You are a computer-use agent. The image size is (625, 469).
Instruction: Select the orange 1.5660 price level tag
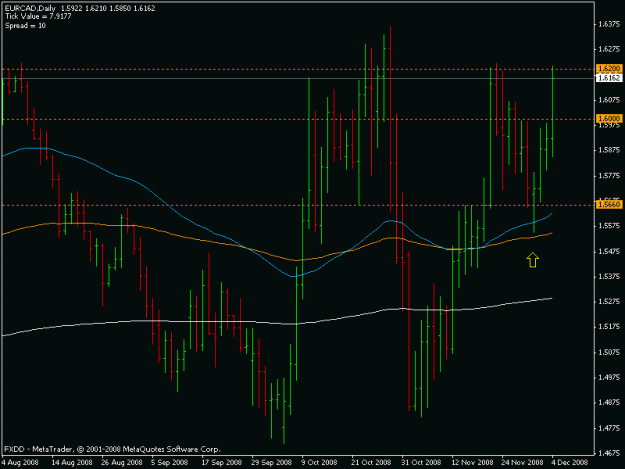609,204
